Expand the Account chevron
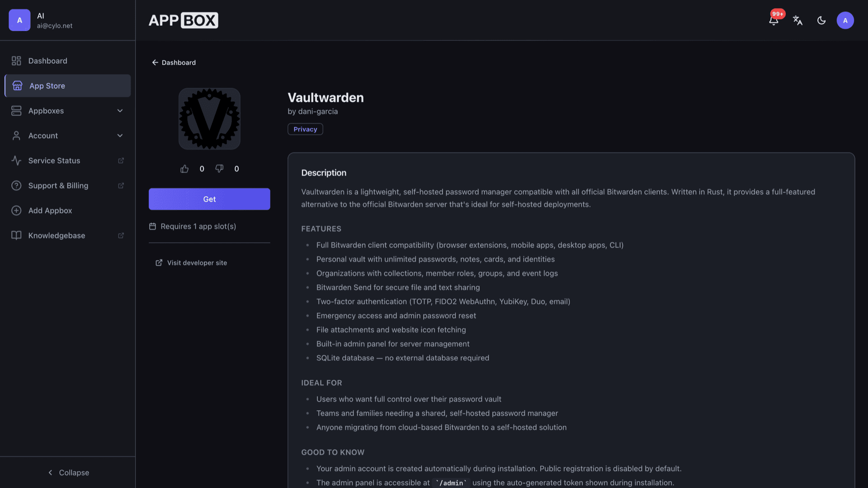868x488 pixels. [120, 136]
